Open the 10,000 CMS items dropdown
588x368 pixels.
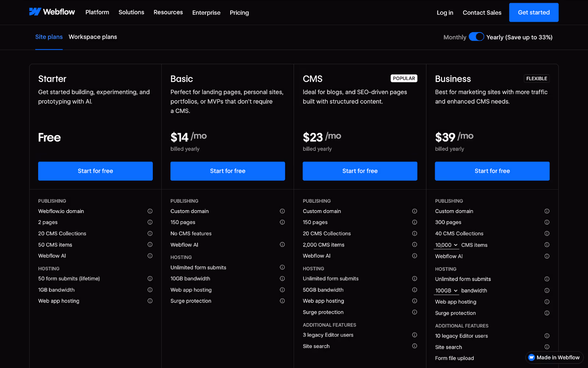[x=447, y=245]
